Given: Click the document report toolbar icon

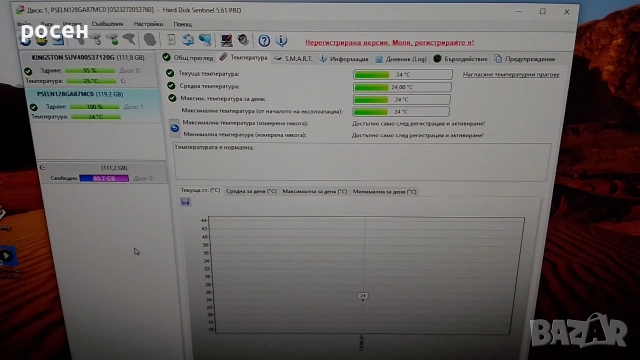Looking at the screenshot, I should point(171,40).
